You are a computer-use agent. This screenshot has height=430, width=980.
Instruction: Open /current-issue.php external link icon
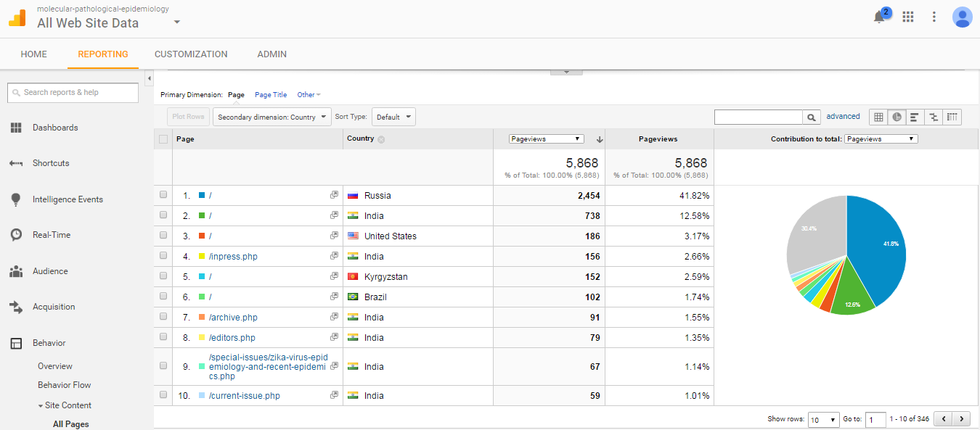[334, 395]
